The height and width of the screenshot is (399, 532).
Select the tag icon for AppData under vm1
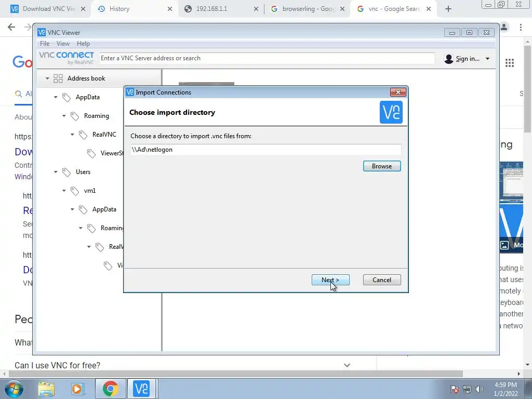[x=83, y=210]
